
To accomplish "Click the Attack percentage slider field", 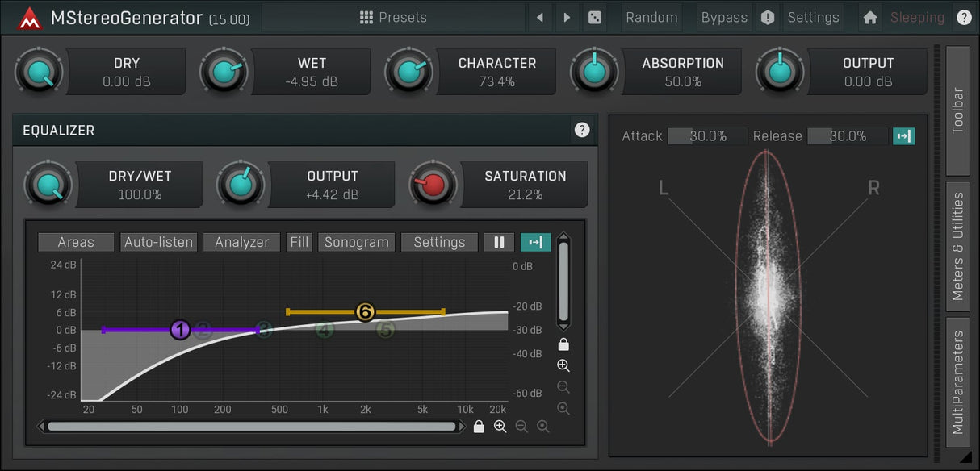I will [x=707, y=136].
